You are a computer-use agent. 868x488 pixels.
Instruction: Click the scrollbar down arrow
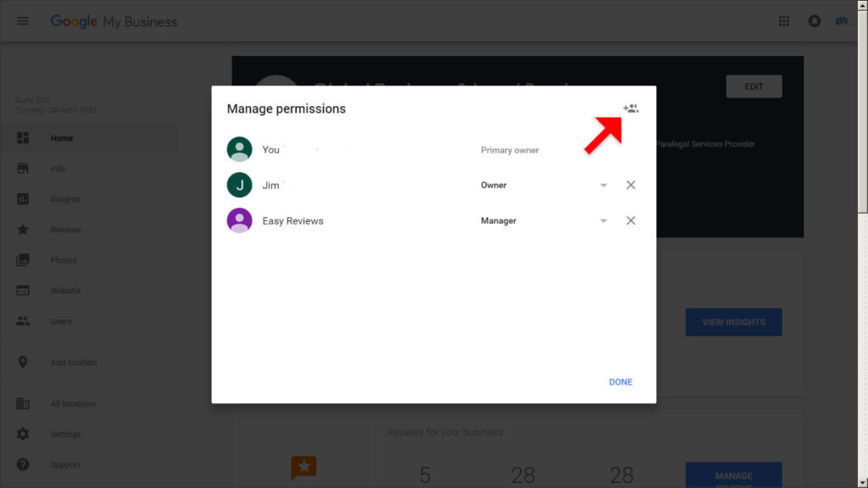click(x=862, y=483)
